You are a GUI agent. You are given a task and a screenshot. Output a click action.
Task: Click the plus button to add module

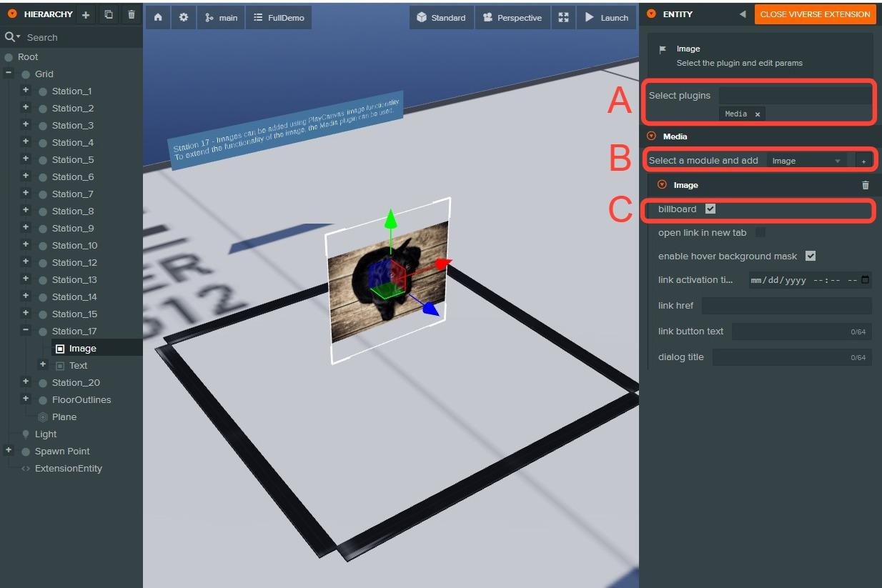pyautogui.click(x=863, y=161)
